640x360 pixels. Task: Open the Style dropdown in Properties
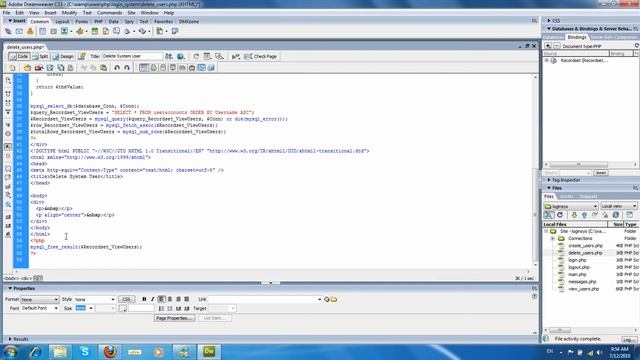point(94,299)
